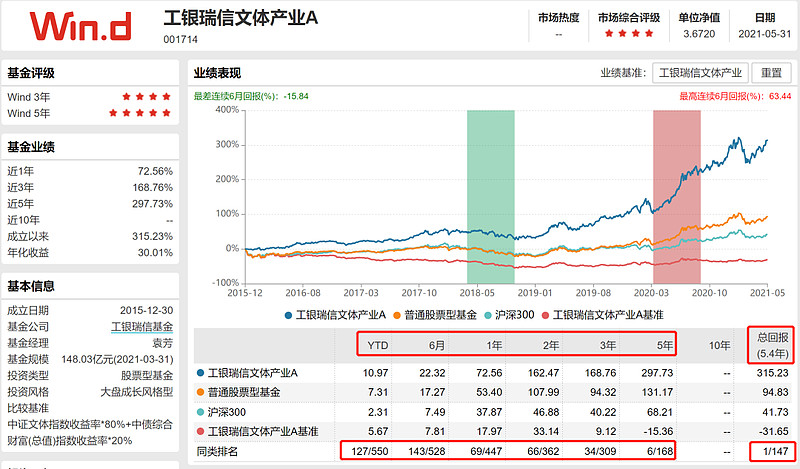Click 2年 ranking cell 66/362

click(x=543, y=452)
